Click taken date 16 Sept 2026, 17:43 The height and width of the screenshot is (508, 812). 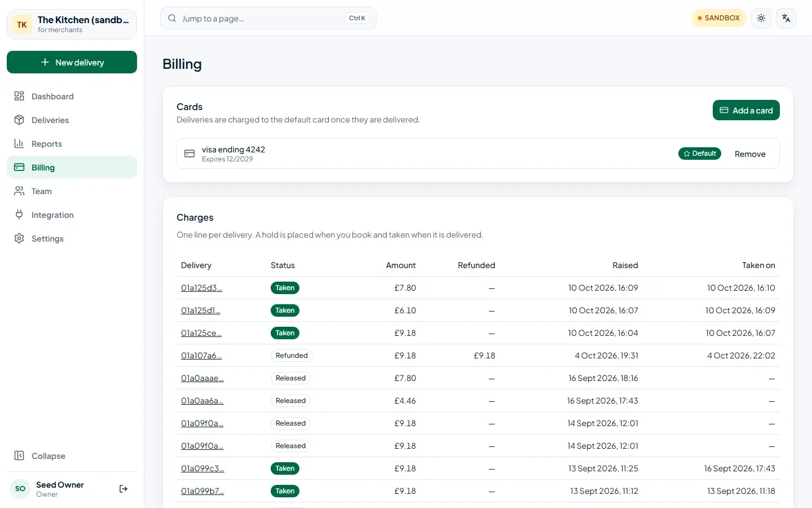click(739, 468)
